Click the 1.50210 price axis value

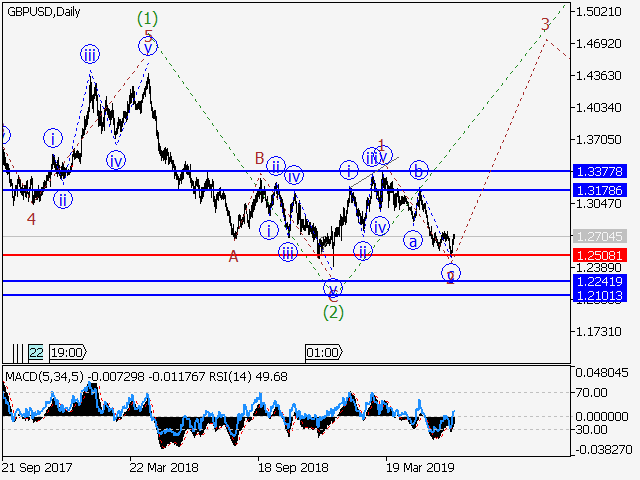click(x=598, y=11)
